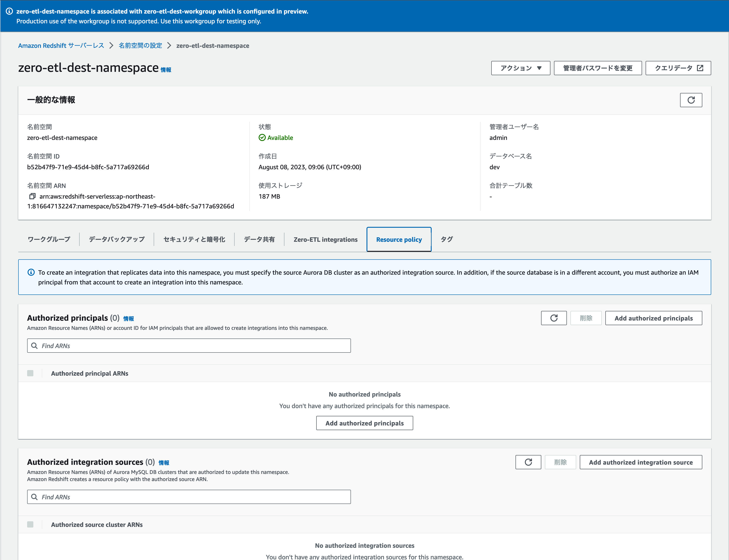Select all authorized source cluster ARNs checkbox
Viewport: 729px width, 560px height.
point(30,524)
